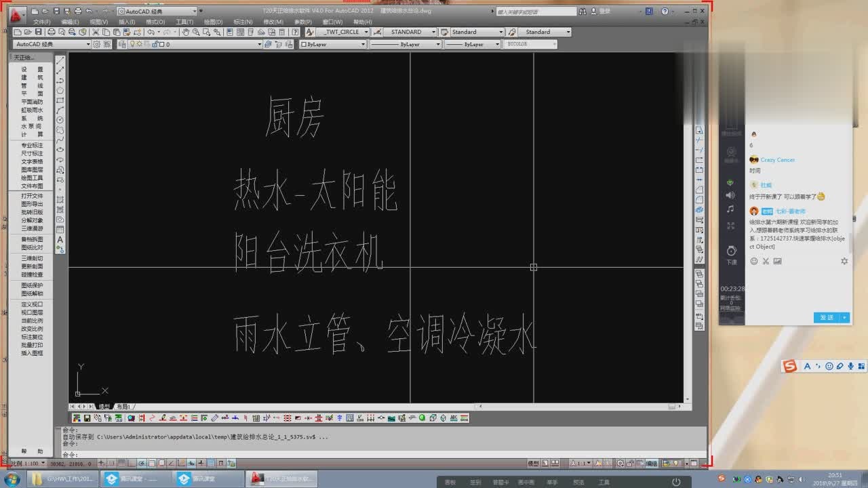Click the speaker volume icon in classroom sidebar
Screen dimensions: 868x488
pyautogui.click(x=730, y=195)
